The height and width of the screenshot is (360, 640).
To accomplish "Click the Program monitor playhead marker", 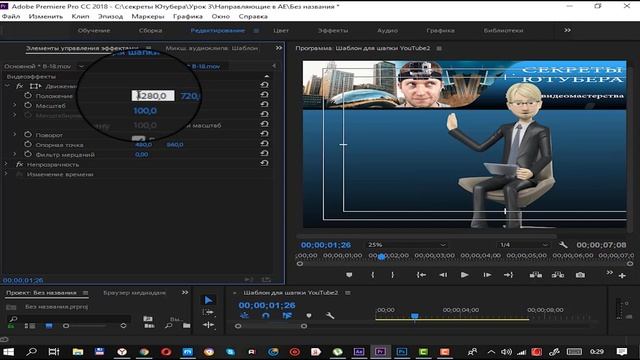I will (382, 257).
